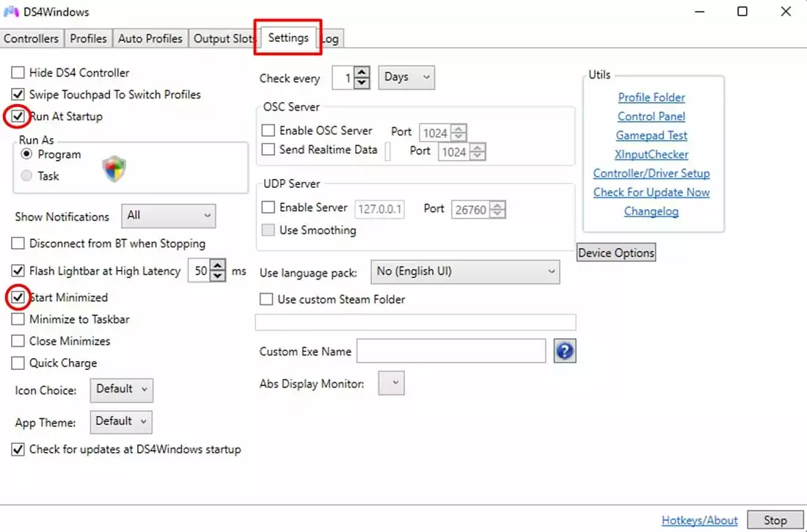This screenshot has width=807, height=532.
Task: Switch to the Controllers tab
Action: pos(31,39)
